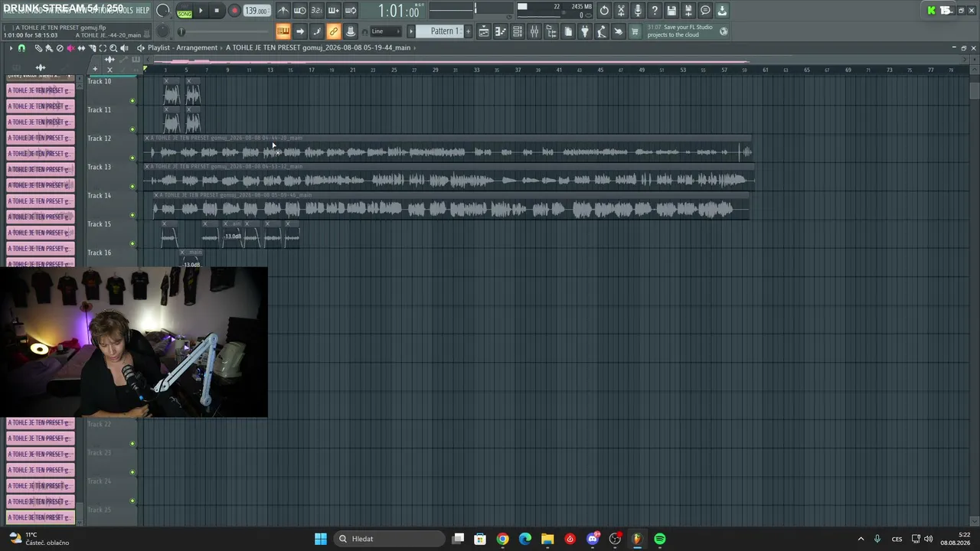Image resolution: width=980 pixels, height=551 pixels.
Task: Open the plugin picker plug icon
Action: [585, 31]
